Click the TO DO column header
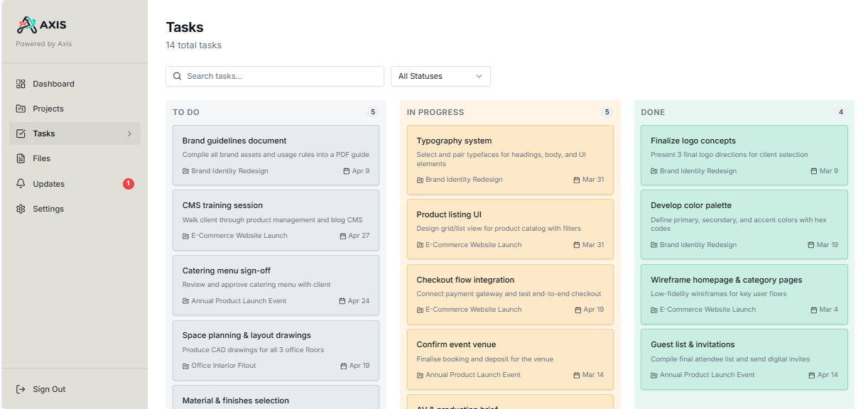The width and height of the screenshot is (868, 409). click(186, 112)
